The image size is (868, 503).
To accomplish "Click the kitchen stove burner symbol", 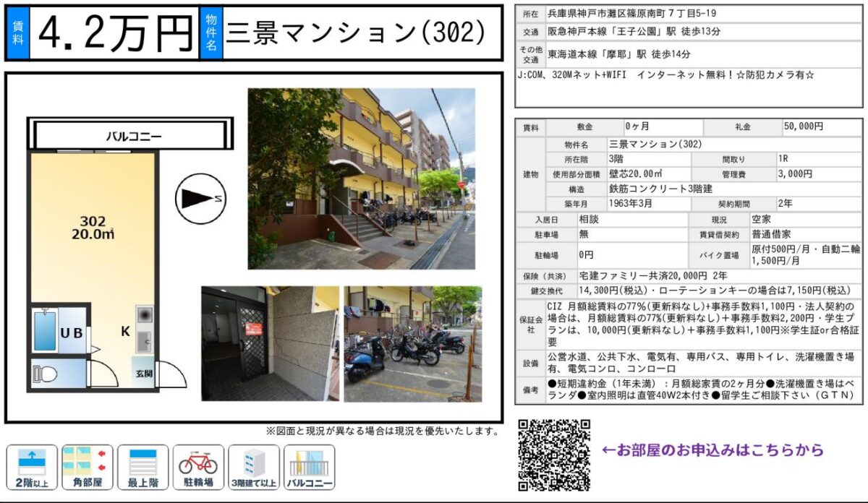I will click(x=143, y=316).
